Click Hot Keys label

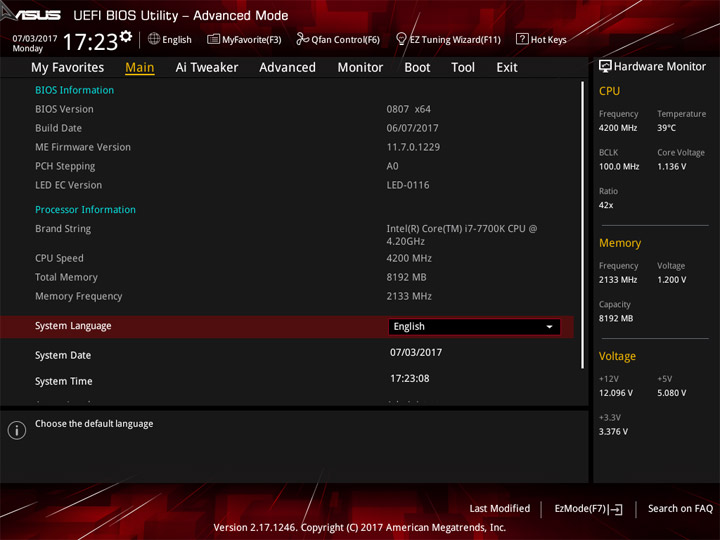click(x=548, y=40)
